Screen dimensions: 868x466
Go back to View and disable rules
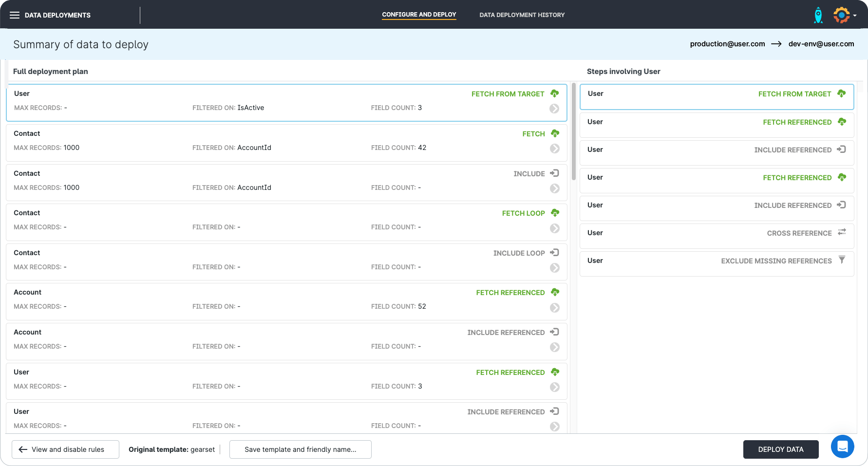[x=65, y=449]
